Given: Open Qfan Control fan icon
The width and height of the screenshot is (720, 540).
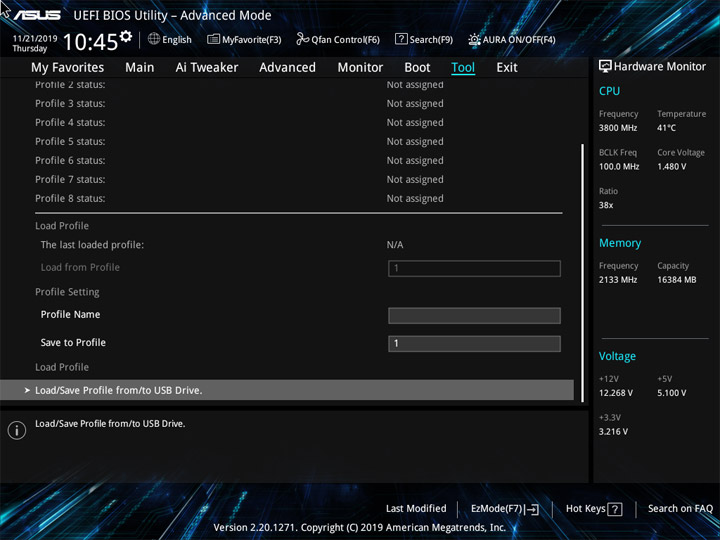Looking at the screenshot, I should 302,39.
